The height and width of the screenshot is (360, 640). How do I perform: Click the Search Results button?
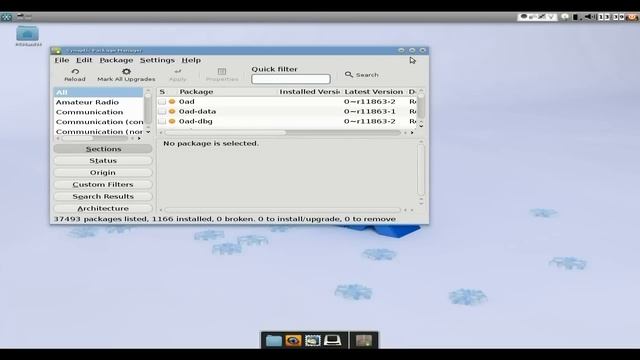(x=103, y=196)
